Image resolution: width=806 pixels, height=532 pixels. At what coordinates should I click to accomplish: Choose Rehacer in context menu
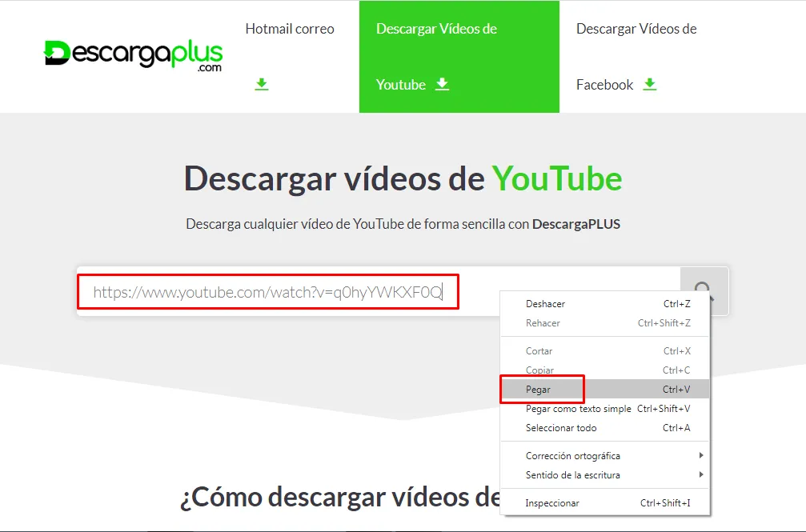(605, 322)
